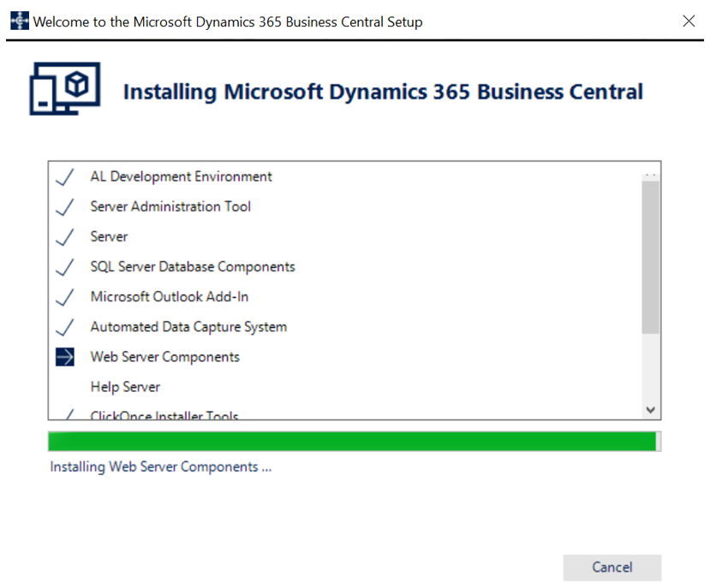Click the checkmark beside Server Administration Tool

(65, 207)
